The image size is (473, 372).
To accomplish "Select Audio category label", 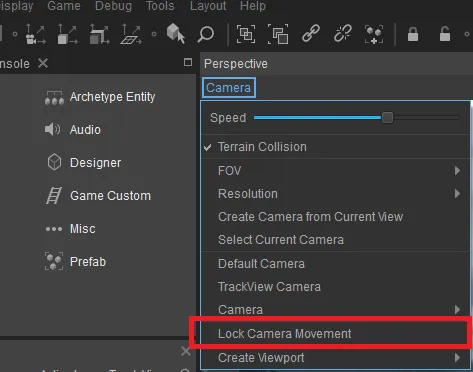I will pos(85,130).
